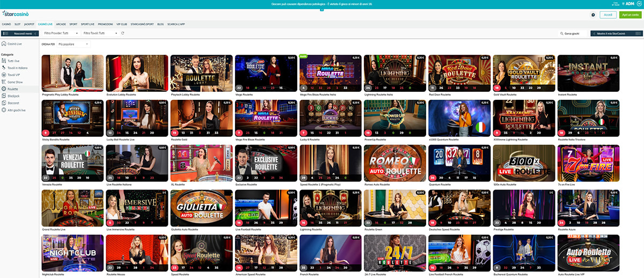Open the BLOG menu tab
Screen dimensions: 644x278
pyautogui.click(x=160, y=24)
